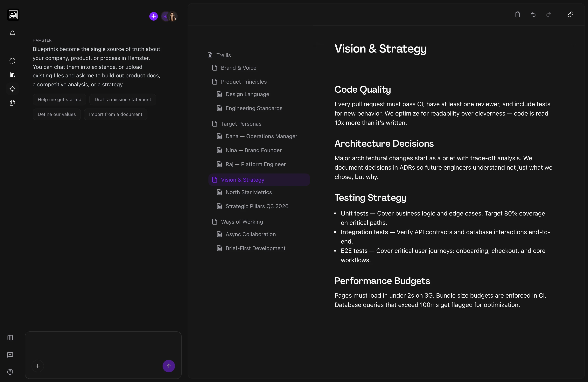The height and width of the screenshot is (382, 588).
Task: Open the Product Principles page
Action: point(244,82)
